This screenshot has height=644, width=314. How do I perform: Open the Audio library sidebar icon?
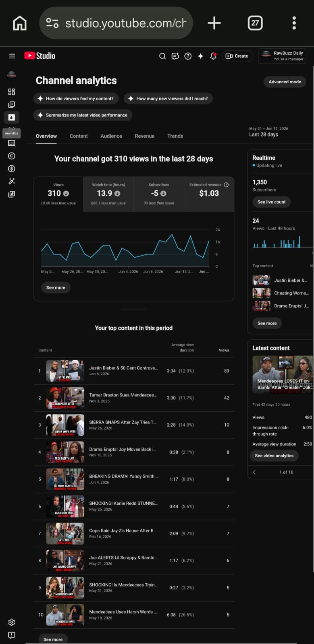[12, 194]
